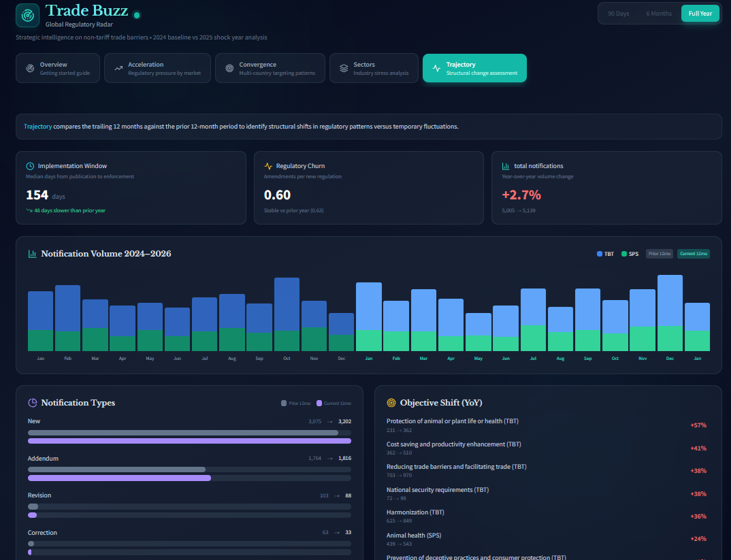Open the Acceleration tab

tap(154, 68)
